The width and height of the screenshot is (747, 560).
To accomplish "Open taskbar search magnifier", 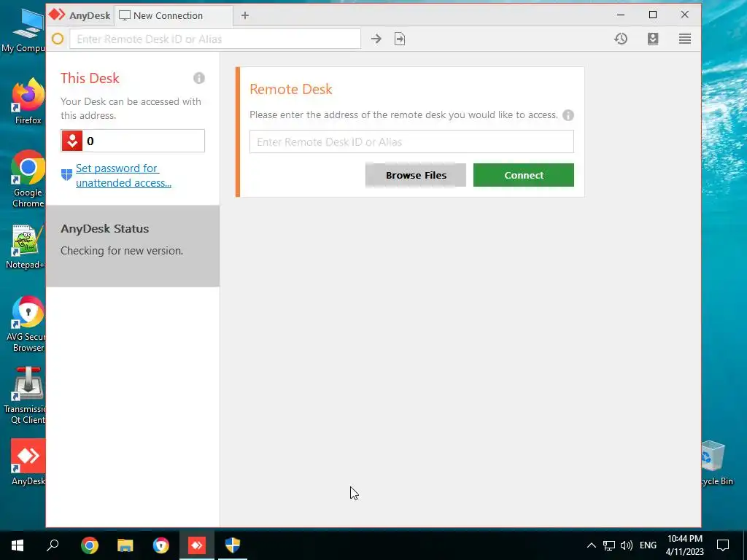I will [x=53, y=545].
